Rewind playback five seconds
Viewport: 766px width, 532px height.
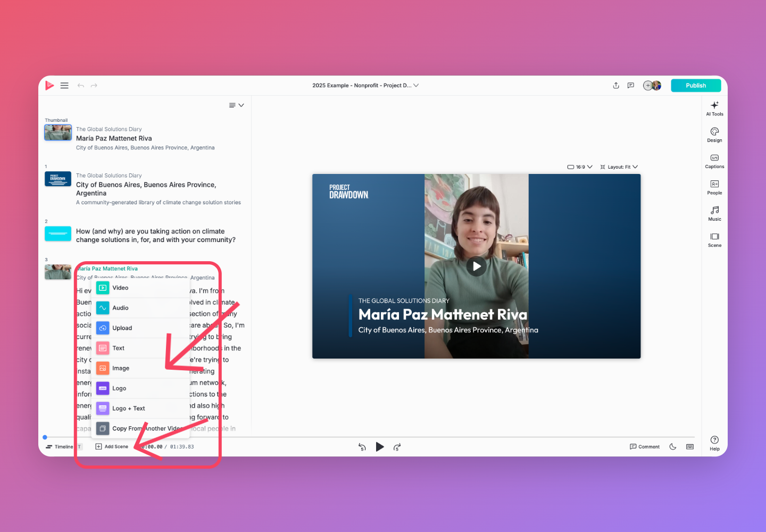362,447
